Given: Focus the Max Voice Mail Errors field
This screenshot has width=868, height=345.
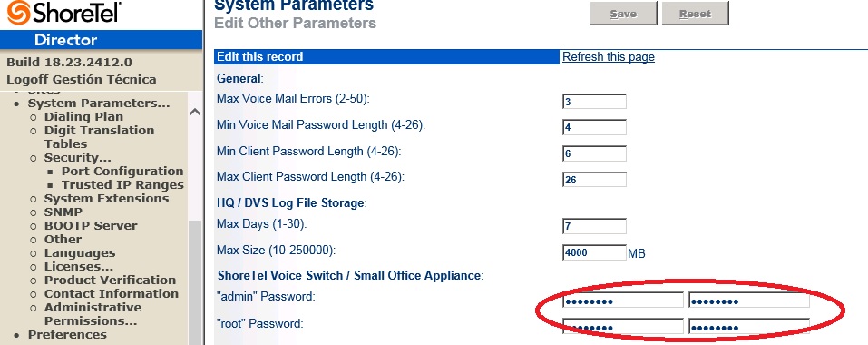Looking at the screenshot, I should click(x=594, y=102).
